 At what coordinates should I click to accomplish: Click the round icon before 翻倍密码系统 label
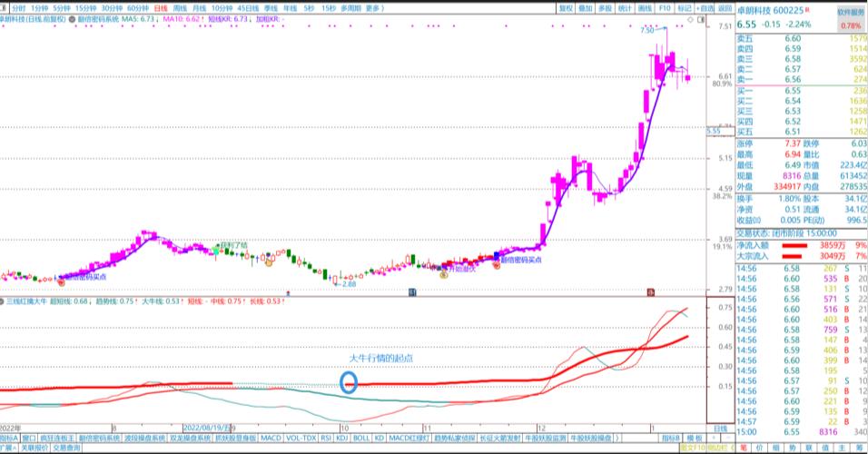(72, 19)
